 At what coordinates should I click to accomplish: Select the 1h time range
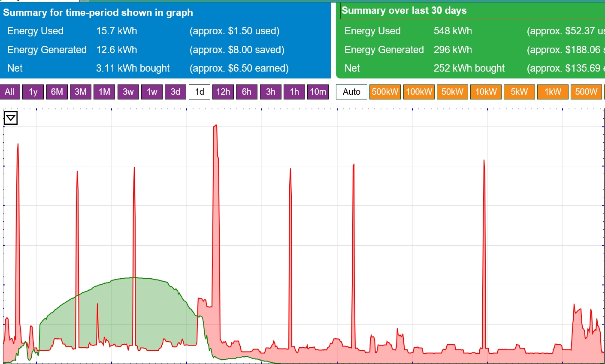tap(294, 92)
